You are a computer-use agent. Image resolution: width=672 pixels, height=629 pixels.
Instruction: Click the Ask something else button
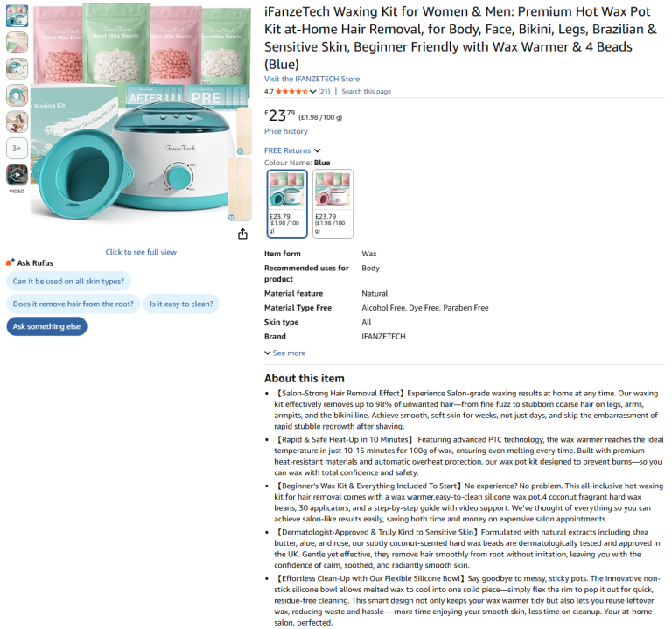[46, 326]
